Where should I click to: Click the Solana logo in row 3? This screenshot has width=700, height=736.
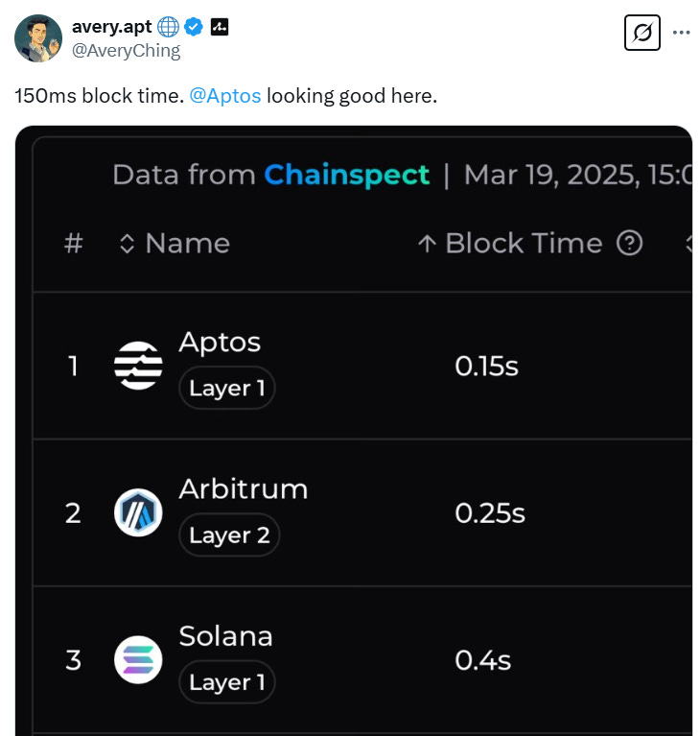(x=138, y=659)
